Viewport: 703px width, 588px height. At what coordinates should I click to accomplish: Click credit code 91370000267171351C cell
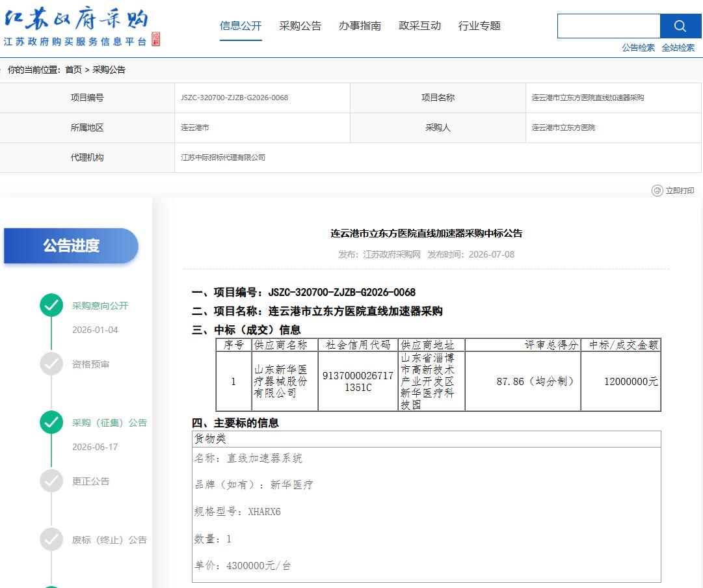click(x=358, y=381)
